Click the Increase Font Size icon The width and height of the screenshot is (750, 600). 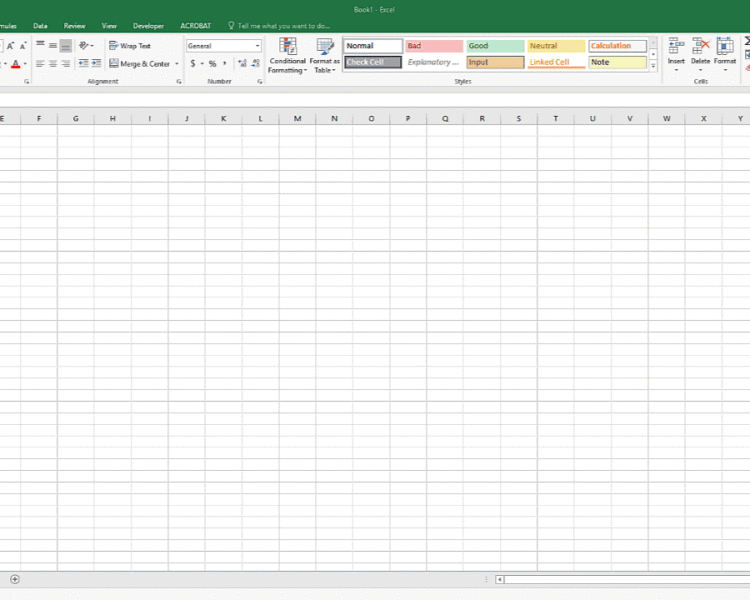pyautogui.click(x=10, y=46)
